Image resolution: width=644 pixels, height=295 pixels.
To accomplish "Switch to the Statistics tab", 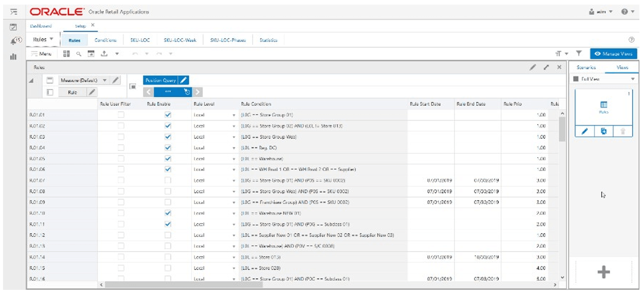I will 269,40.
